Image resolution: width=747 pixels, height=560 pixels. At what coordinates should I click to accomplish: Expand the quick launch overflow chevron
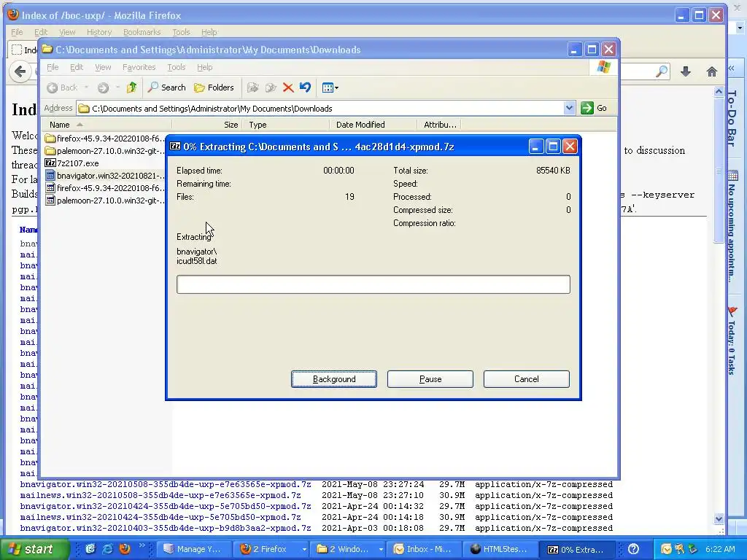click(142, 545)
